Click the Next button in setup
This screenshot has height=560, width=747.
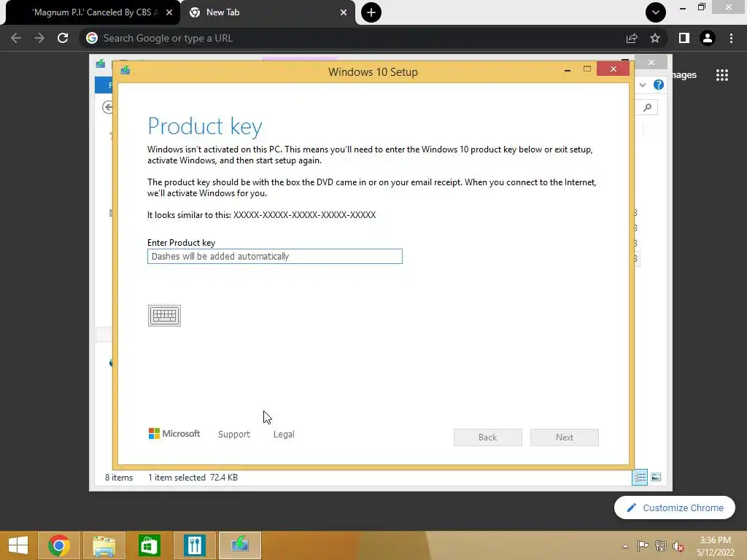565,437
